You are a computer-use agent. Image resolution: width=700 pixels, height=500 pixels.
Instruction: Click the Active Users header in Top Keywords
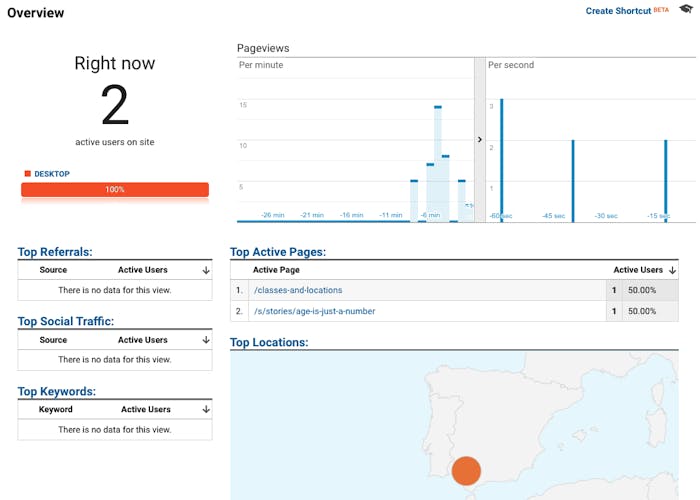pos(146,409)
